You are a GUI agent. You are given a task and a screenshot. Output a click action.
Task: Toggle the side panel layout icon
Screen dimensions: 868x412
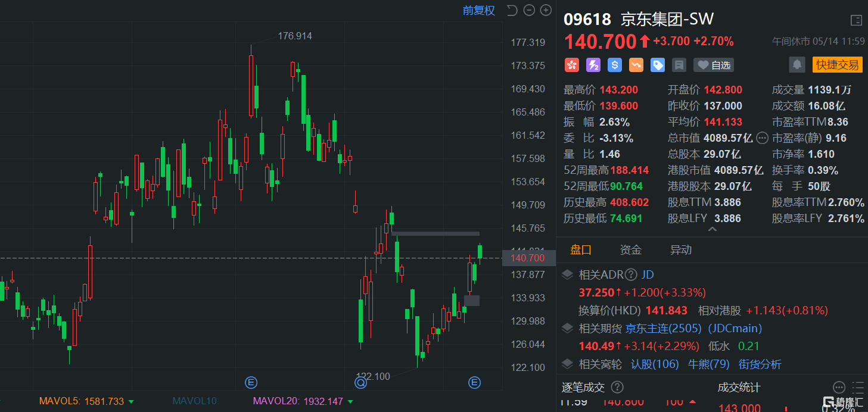pyautogui.click(x=856, y=20)
